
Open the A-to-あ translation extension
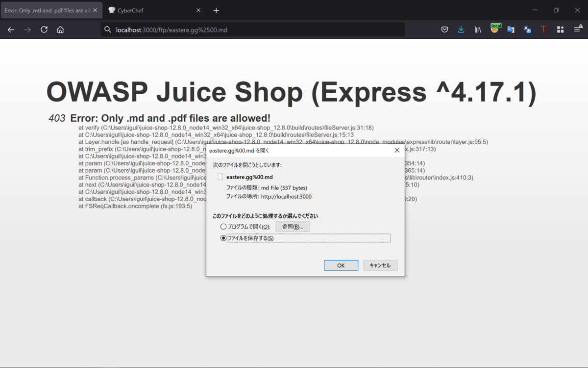527,30
